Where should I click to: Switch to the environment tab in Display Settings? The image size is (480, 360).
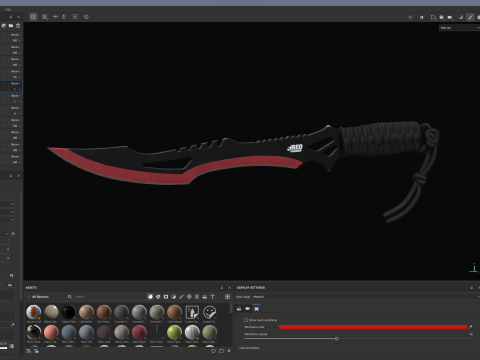click(239, 309)
